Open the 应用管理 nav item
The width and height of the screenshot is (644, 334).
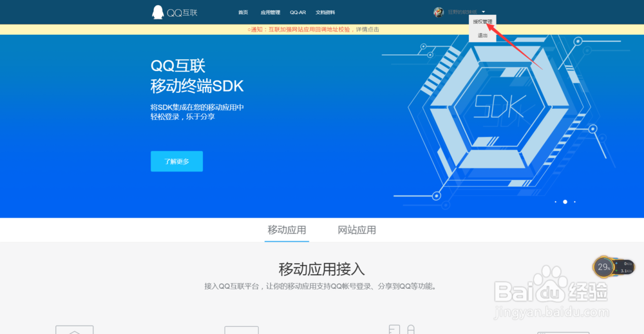pyautogui.click(x=270, y=12)
